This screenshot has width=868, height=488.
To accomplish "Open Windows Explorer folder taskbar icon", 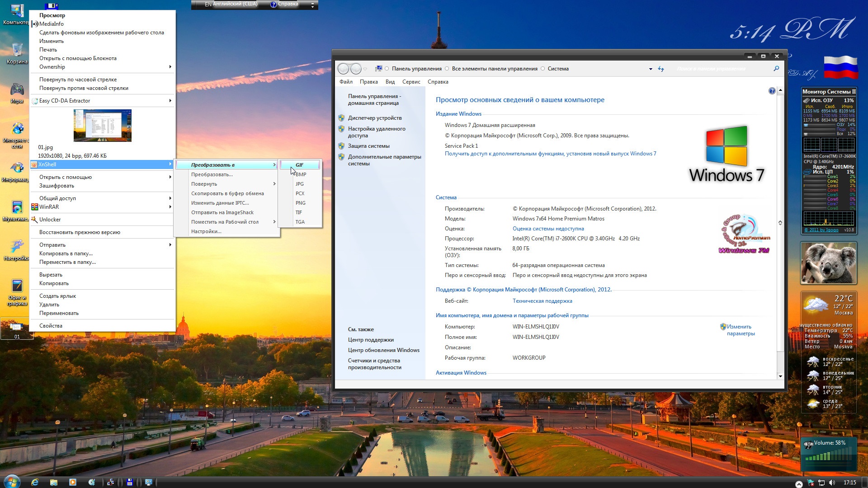I will pos(53,482).
